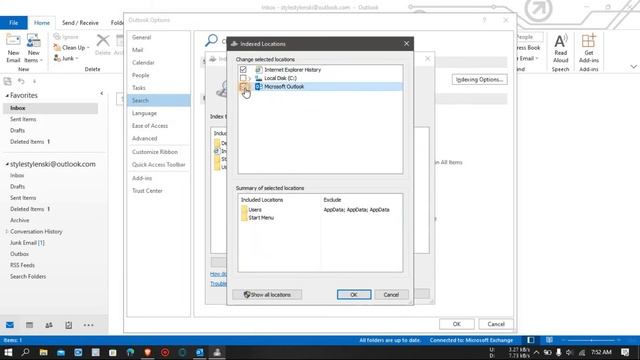Click the Clean Up icon in ribbon
This screenshot has height=360, width=640.
click(x=57, y=48)
